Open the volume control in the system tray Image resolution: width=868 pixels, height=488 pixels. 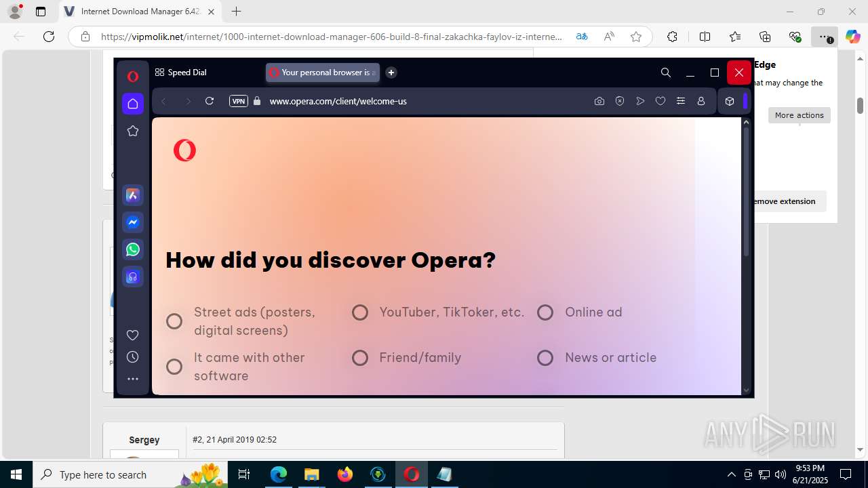coord(780,474)
